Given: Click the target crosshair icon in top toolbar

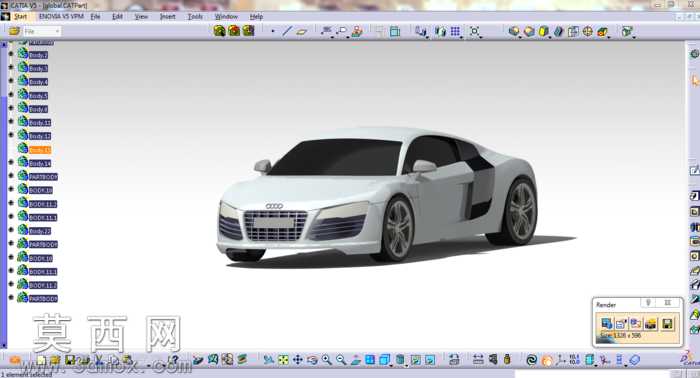Looking at the screenshot, I should (588, 31).
